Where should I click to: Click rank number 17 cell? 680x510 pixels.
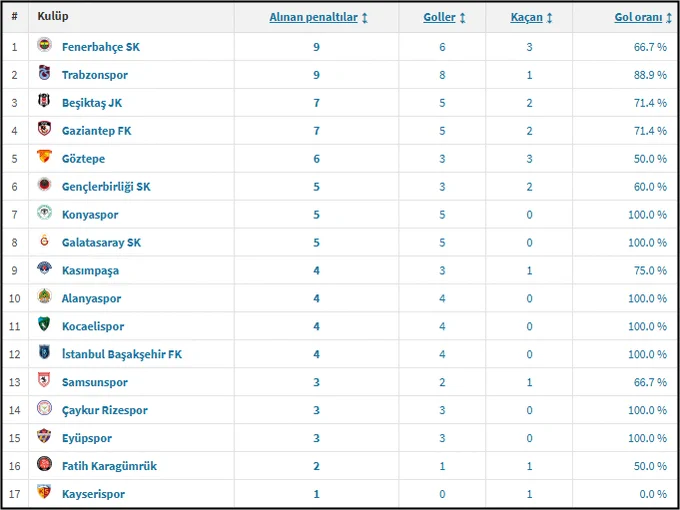tap(15, 494)
